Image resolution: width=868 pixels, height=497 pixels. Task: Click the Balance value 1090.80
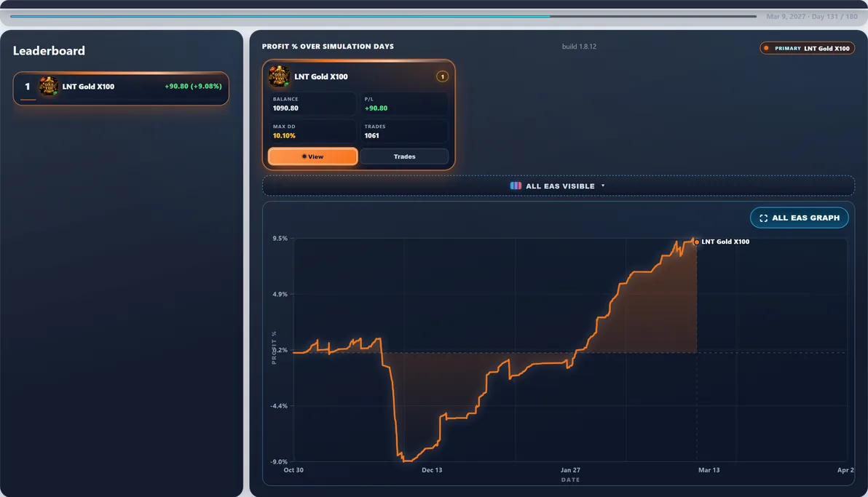(x=285, y=108)
